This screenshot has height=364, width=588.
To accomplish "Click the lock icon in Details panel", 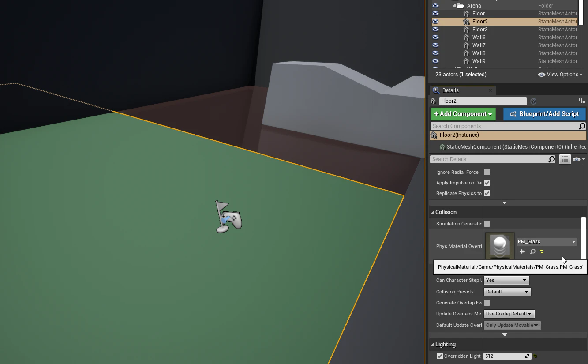I will pos(582,101).
